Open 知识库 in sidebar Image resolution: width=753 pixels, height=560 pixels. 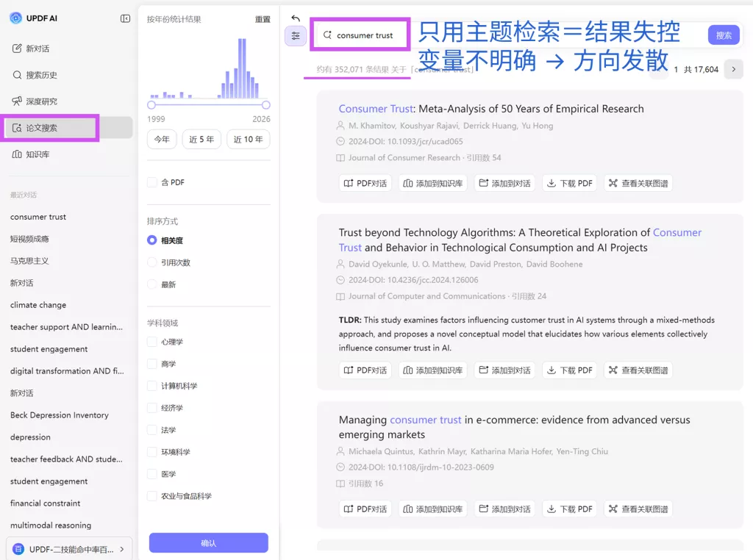coord(38,154)
